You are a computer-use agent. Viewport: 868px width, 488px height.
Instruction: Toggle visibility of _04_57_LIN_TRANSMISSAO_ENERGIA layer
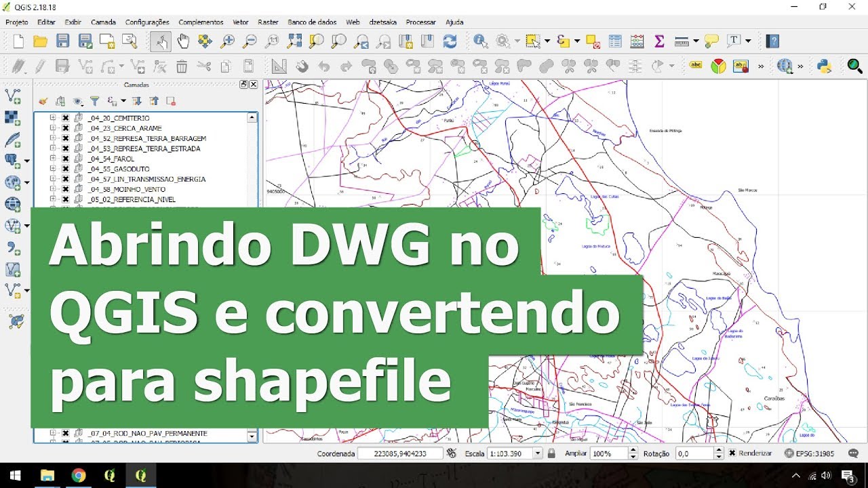[66, 179]
